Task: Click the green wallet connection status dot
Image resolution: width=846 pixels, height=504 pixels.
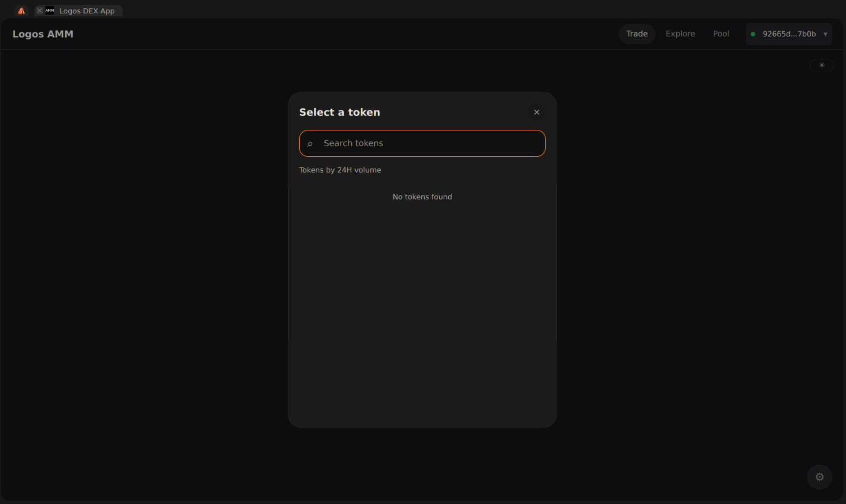Action: click(x=753, y=34)
